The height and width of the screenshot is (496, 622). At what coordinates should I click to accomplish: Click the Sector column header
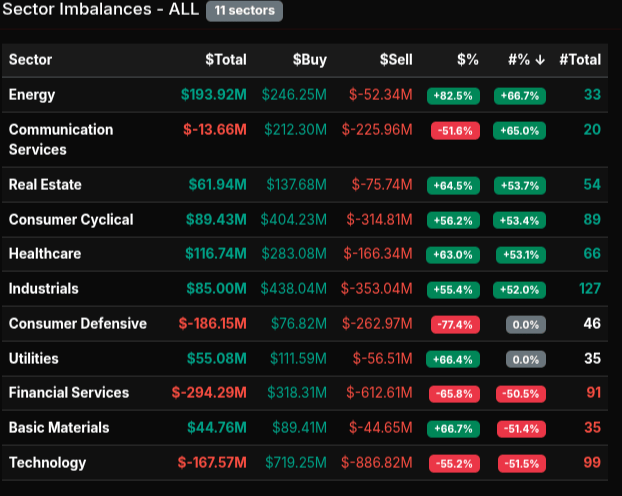30,60
